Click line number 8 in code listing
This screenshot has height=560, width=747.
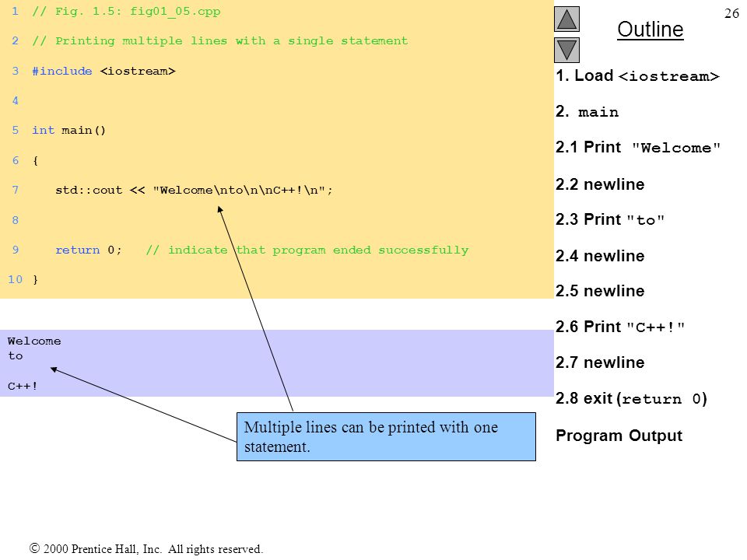[x=16, y=220]
